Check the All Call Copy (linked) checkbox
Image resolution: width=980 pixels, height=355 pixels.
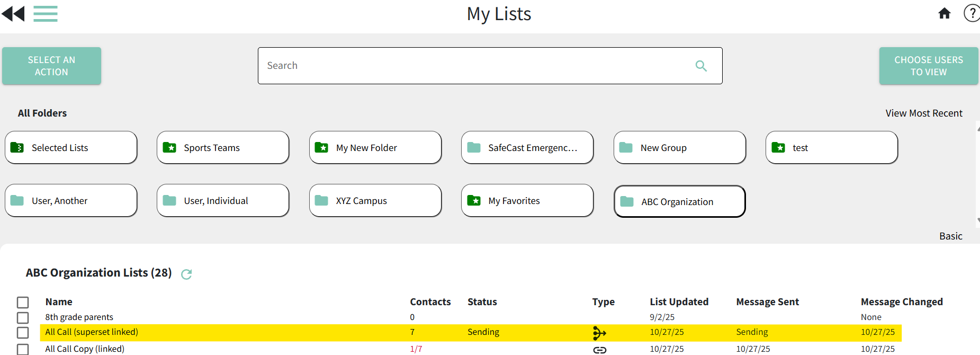pyautogui.click(x=23, y=349)
